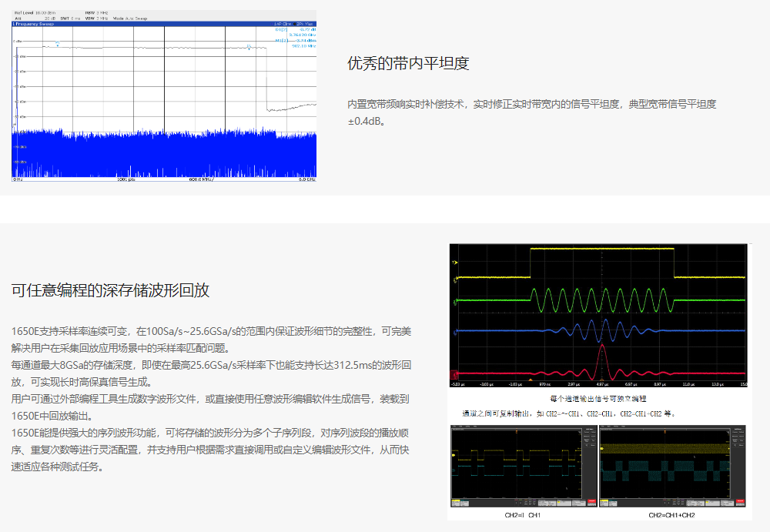Click the peak of the red pulse waveform
Viewport: 770px width, 532px height.
point(602,347)
